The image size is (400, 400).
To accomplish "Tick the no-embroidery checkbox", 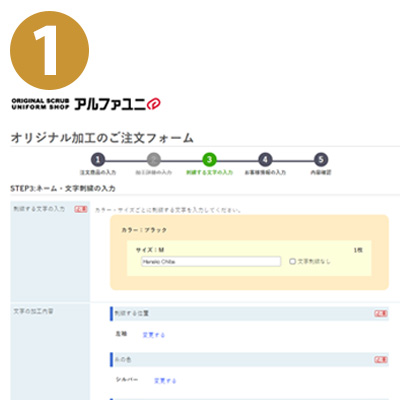I will pos(292,262).
